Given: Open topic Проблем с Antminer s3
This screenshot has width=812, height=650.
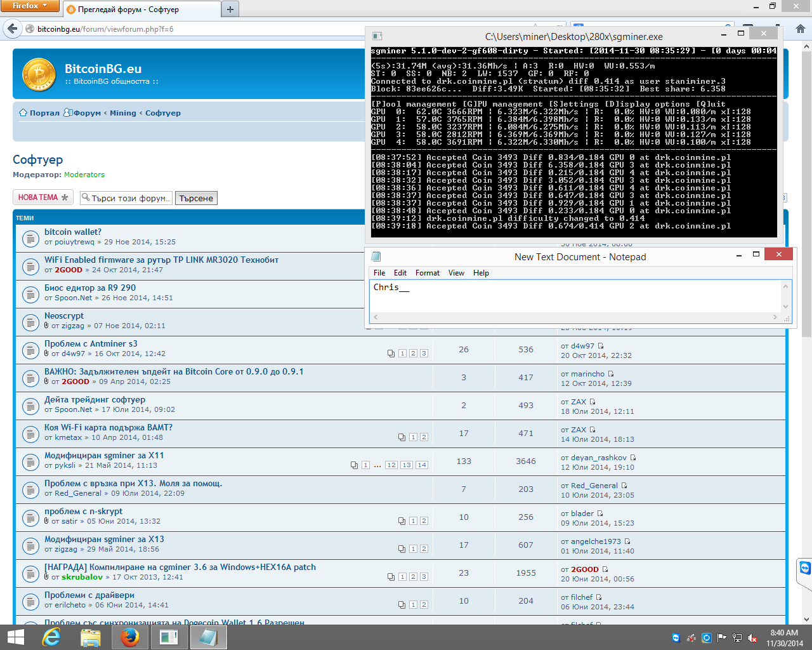Looking at the screenshot, I should [x=91, y=343].
